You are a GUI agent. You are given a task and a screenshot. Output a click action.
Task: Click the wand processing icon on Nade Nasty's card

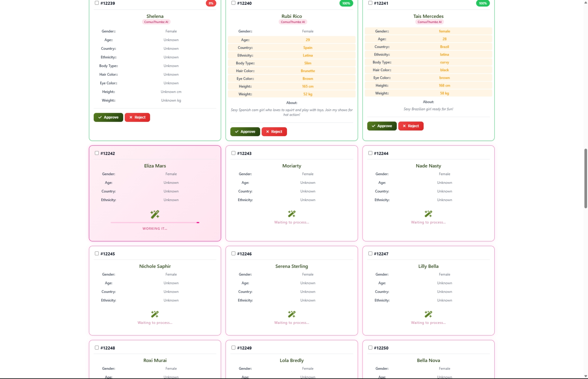[x=428, y=214]
